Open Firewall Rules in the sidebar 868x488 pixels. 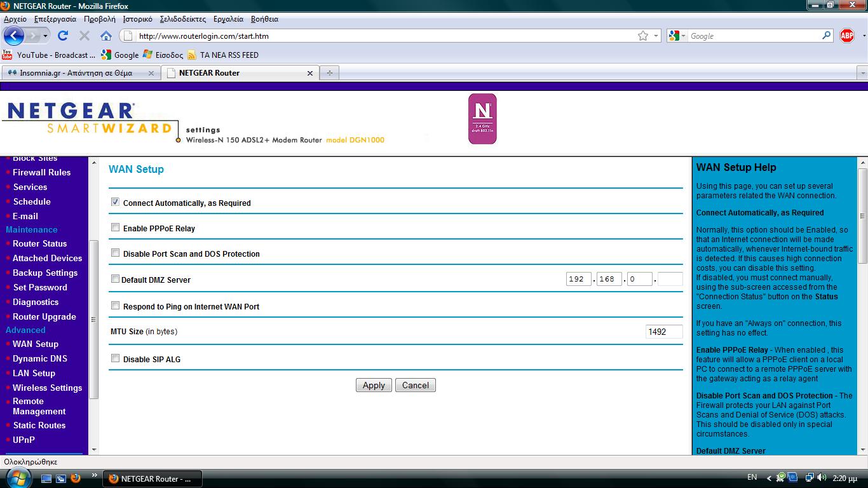tap(42, 172)
